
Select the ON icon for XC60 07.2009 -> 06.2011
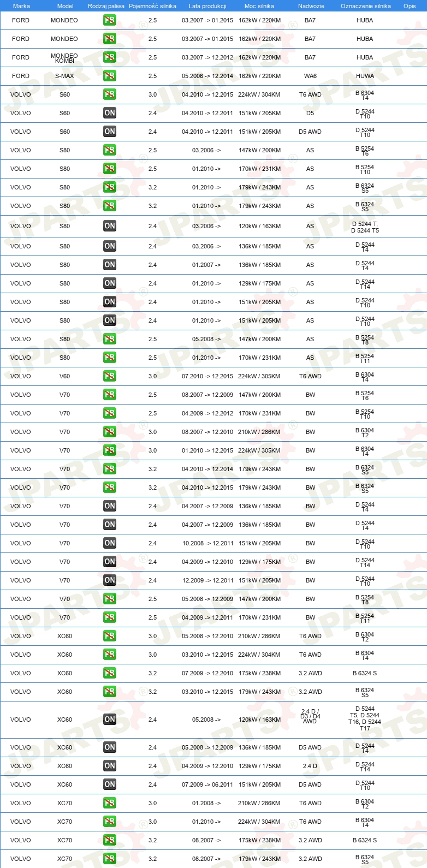pyautogui.click(x=110, y=784)
